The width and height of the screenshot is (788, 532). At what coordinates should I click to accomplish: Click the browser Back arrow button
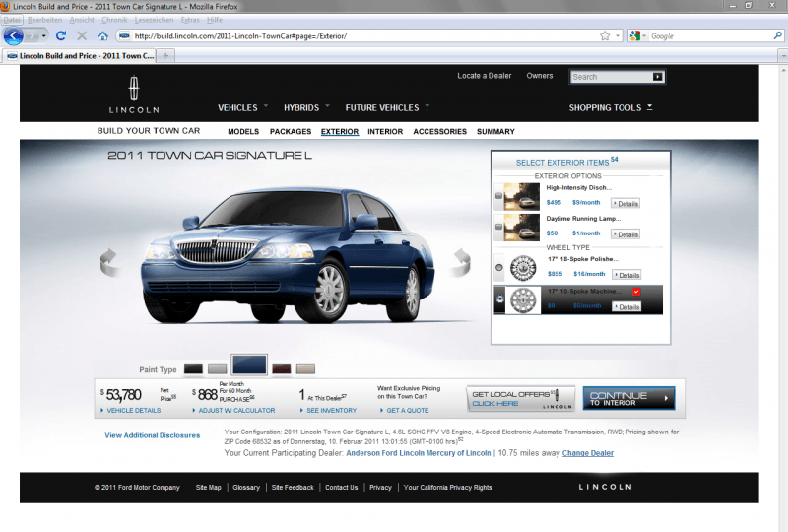click(x=13, y=36)
